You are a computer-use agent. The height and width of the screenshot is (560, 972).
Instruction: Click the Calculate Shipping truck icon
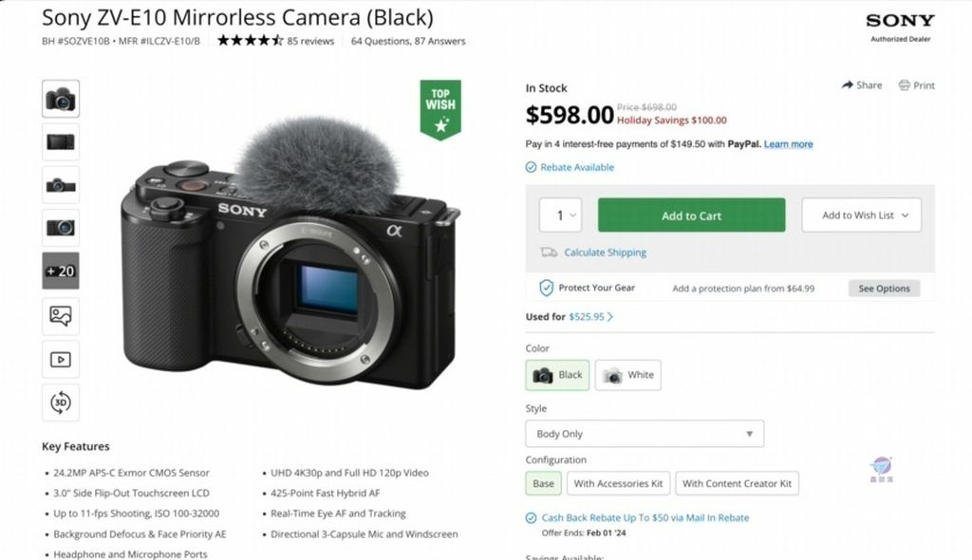[x=549, y=252]
